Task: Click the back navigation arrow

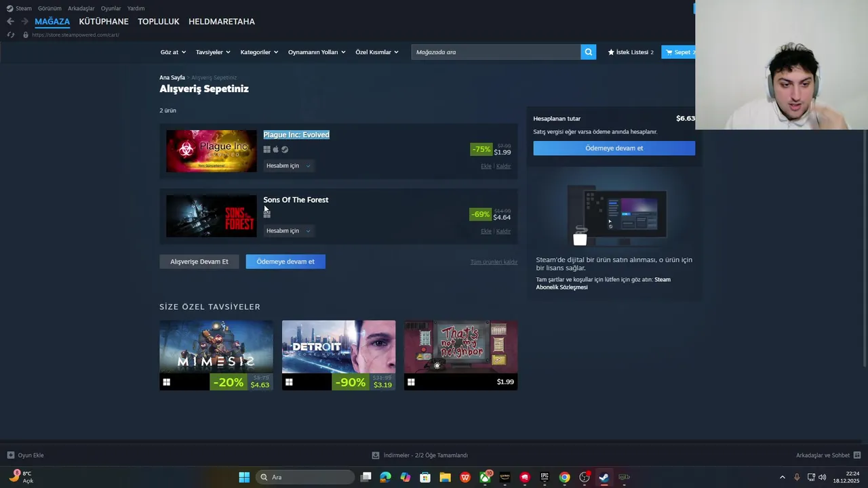Action: (x=10, y=22)
